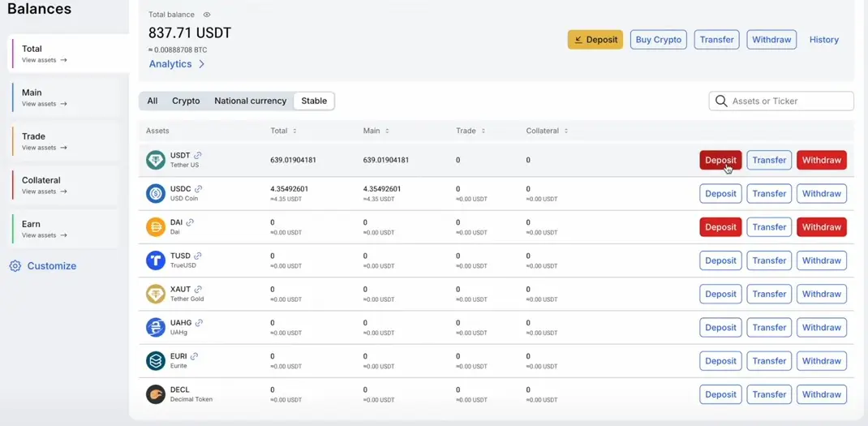Click Withdraw in the EURI row
The height and width of the screenshot is (426, 868).
[822, 361]
